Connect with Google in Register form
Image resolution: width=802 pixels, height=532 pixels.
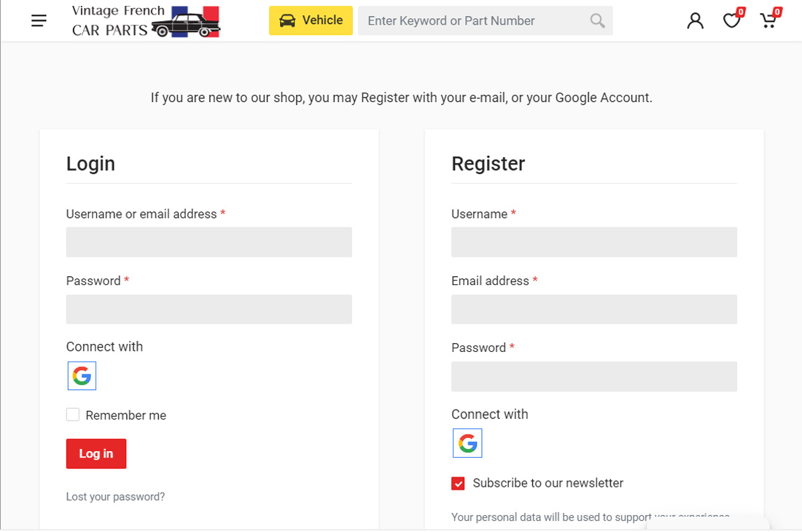point(467,443)
